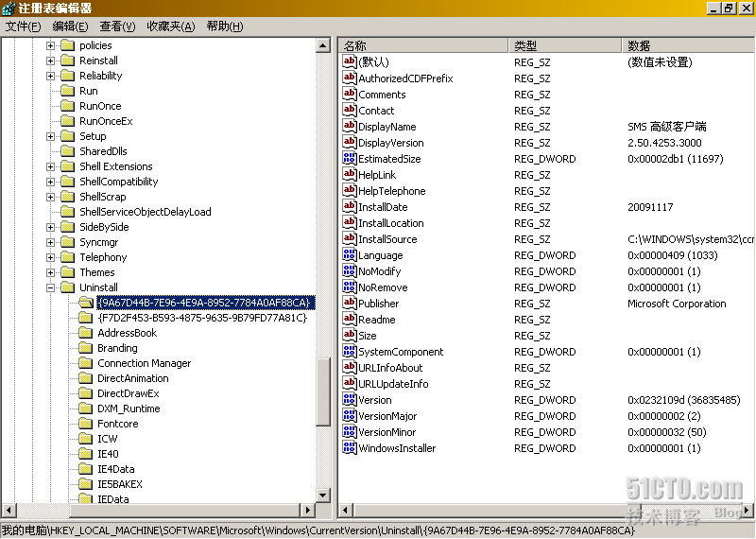Click tree pane horizontal scroll right arrow
Image resolution: width=756 pixels, height=539 pixels.
(307, 510)
